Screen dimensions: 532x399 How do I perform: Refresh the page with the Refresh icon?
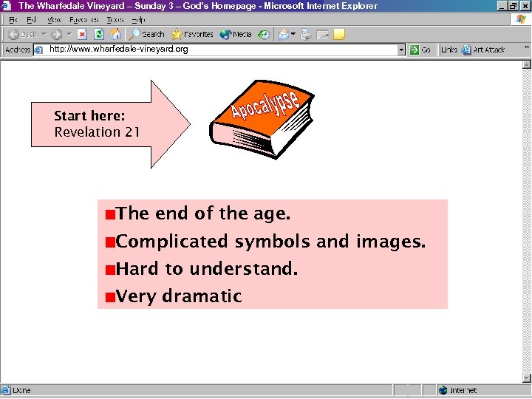coord(99,34)
